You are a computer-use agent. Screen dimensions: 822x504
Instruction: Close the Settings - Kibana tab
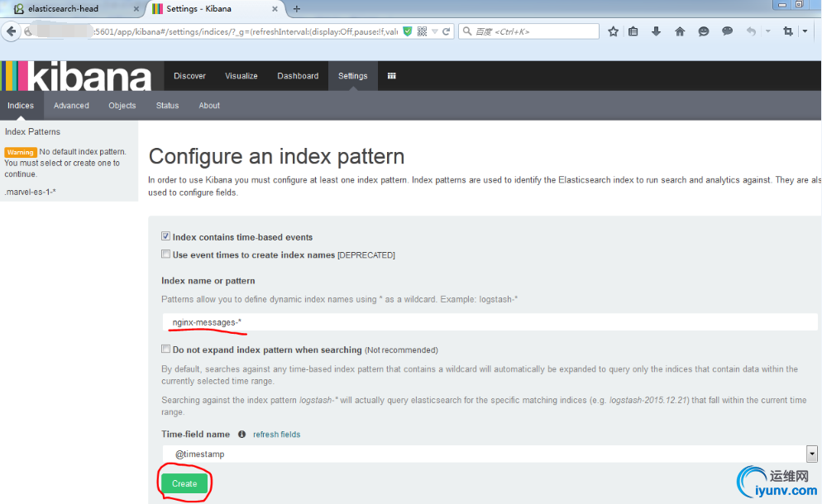(x=275, y=9)
